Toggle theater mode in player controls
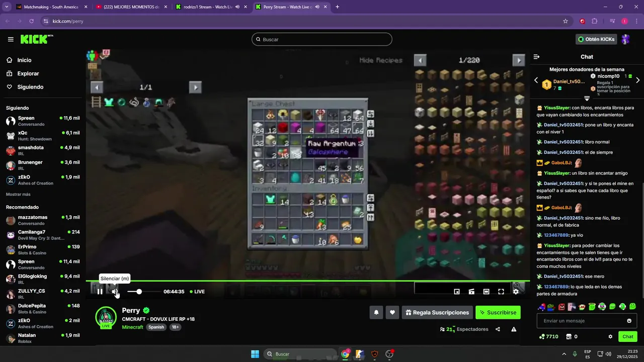The image size is (644, 362). (x=486, y=292)
